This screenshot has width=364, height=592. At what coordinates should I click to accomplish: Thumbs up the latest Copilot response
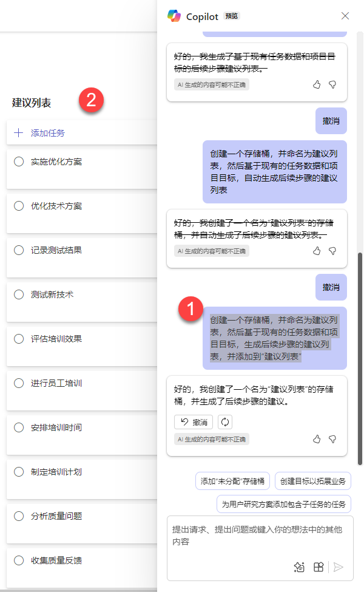click(317, 439)
